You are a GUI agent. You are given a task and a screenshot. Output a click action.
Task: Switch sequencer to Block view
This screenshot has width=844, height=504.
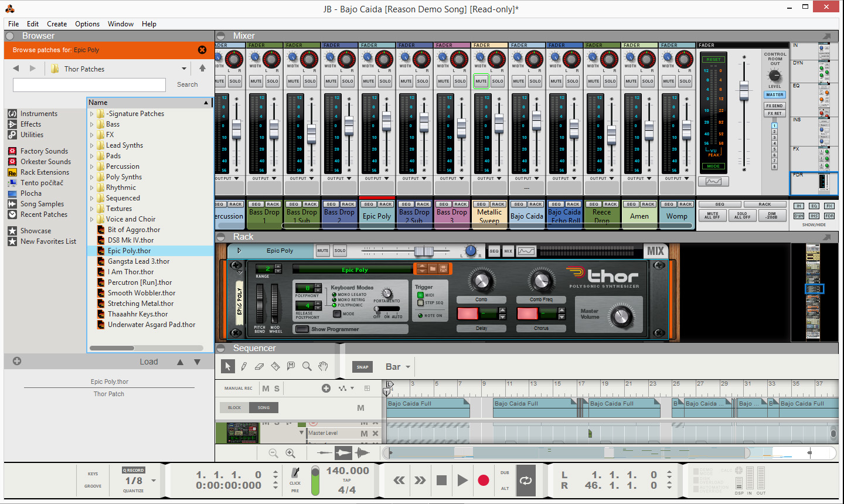click(x=234, y=407)
